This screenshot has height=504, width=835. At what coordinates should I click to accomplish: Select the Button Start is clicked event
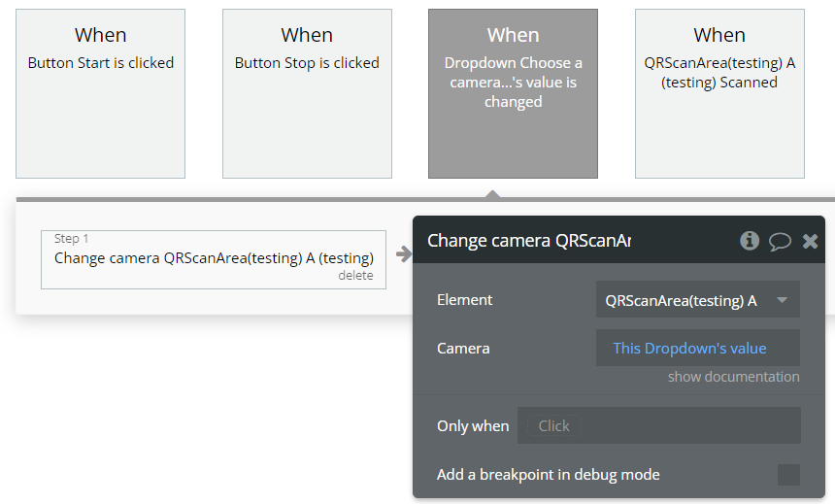point(100,93)
